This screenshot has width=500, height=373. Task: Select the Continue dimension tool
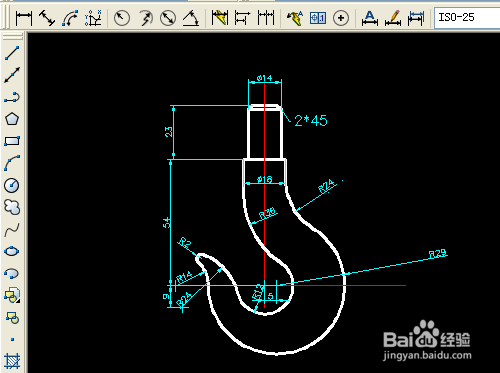click(x=266, y=18)
